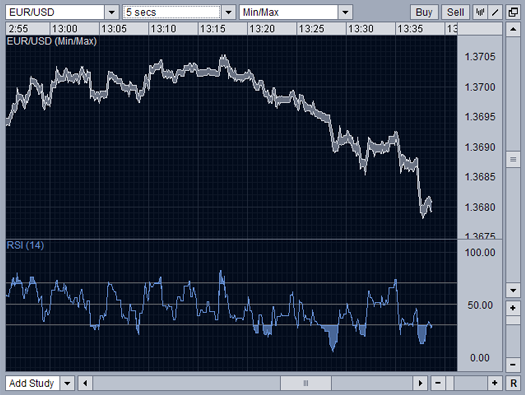This screenshot has height=395, width=525.
Task: Click the 1.3700 price axis label
Action: tap(480, 87)
